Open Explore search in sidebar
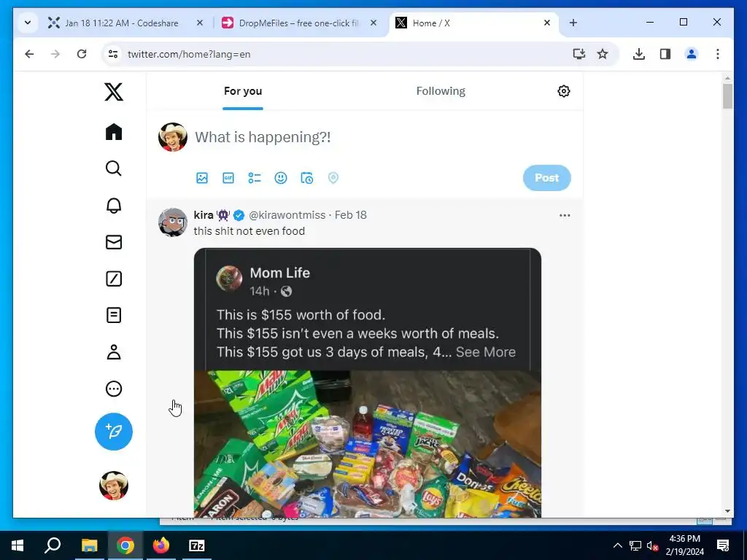Viewport: 747px width, 560px height. pyautogui.click(x=113, y=168)
